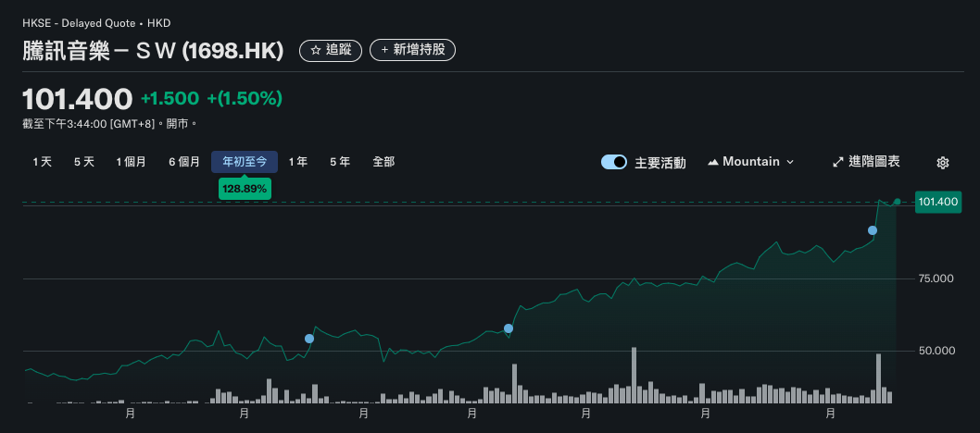This screenshot has height=433, width=980.
Task: Select the 全部 time range
Action: (x=383, y=162)
